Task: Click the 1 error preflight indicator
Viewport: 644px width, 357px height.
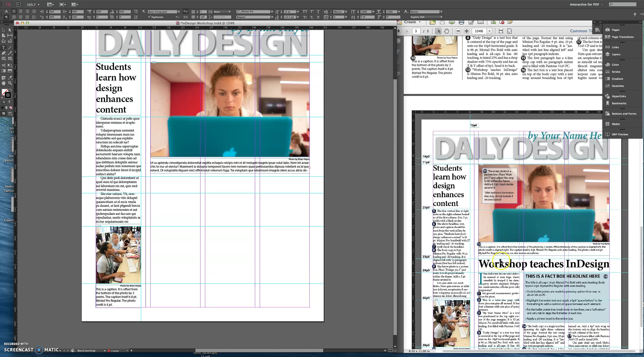Action: click(115, 350)
